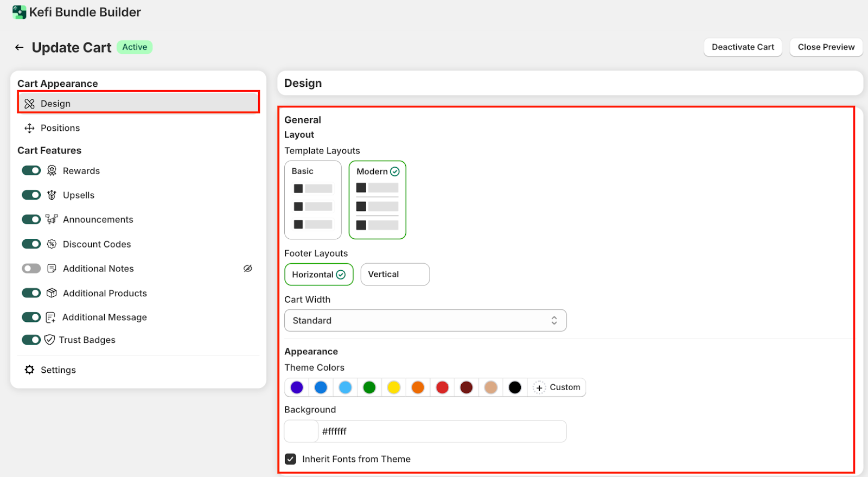Click the Upsells icon in Cart Features
The image size is (868, 477).
[52, 195]
